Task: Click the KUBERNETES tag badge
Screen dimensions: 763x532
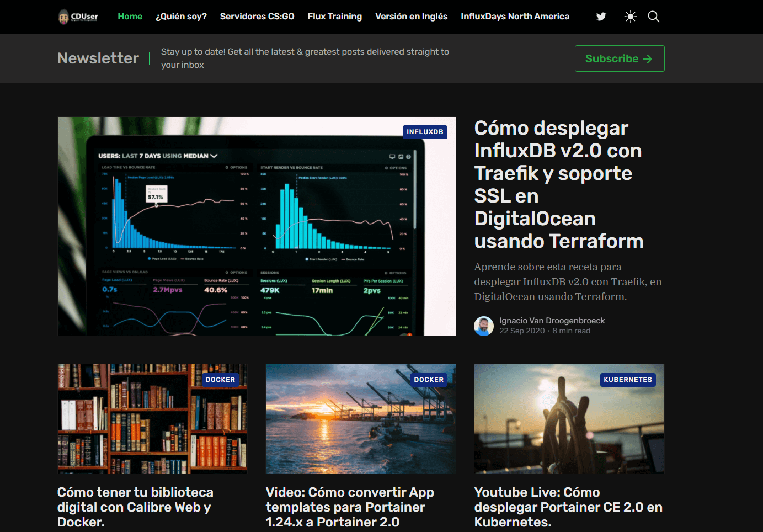Action: pyautogui.click(x=628, y=380)
